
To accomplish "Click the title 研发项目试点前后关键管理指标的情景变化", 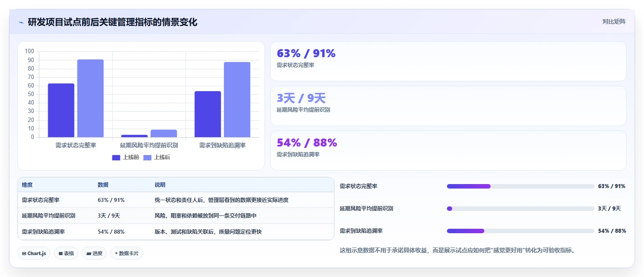I will pyautogui.click(x=112, y=22).
